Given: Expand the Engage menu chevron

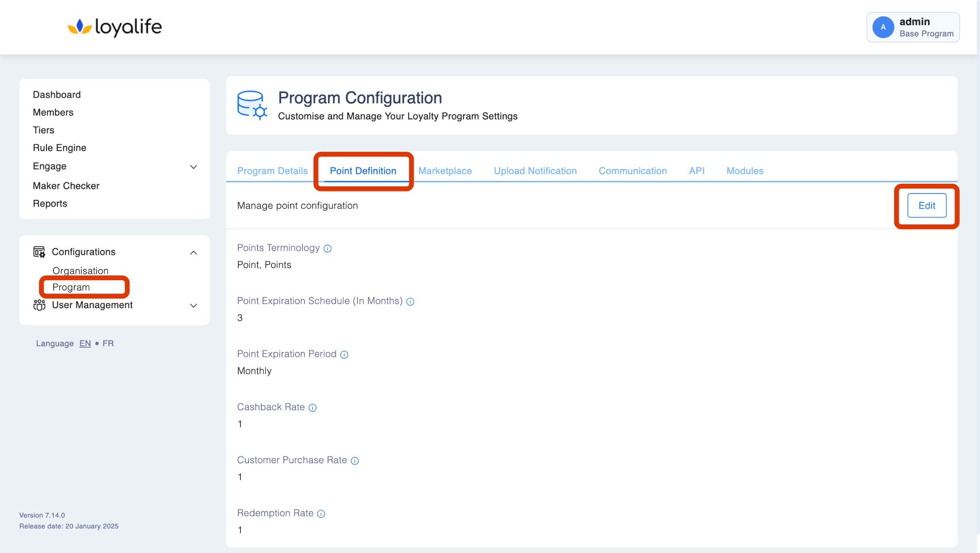Looking at the screenshot, I should [x=194, y=167].
